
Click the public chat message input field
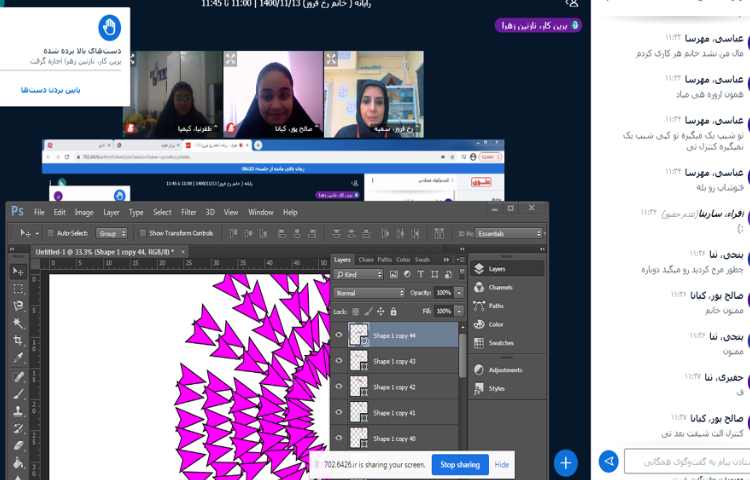coord(687,461)
